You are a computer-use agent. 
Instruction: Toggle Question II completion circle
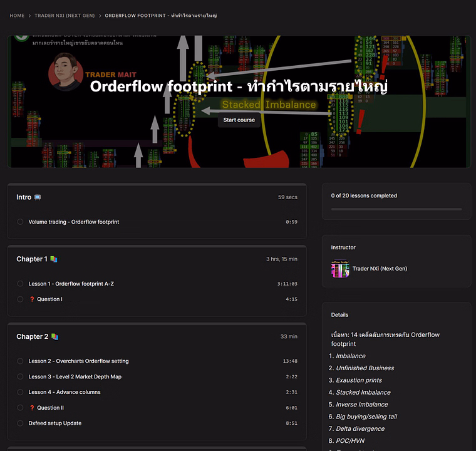[x=20, y=408]
